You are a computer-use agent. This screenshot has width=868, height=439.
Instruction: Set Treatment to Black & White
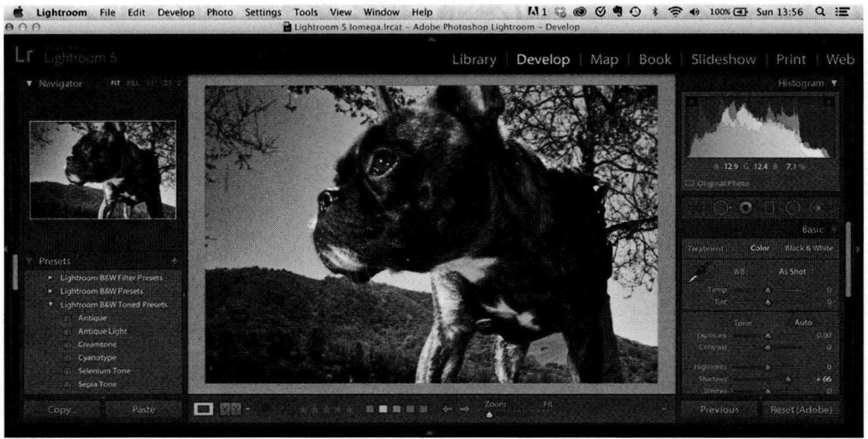(x=809, y=248)
